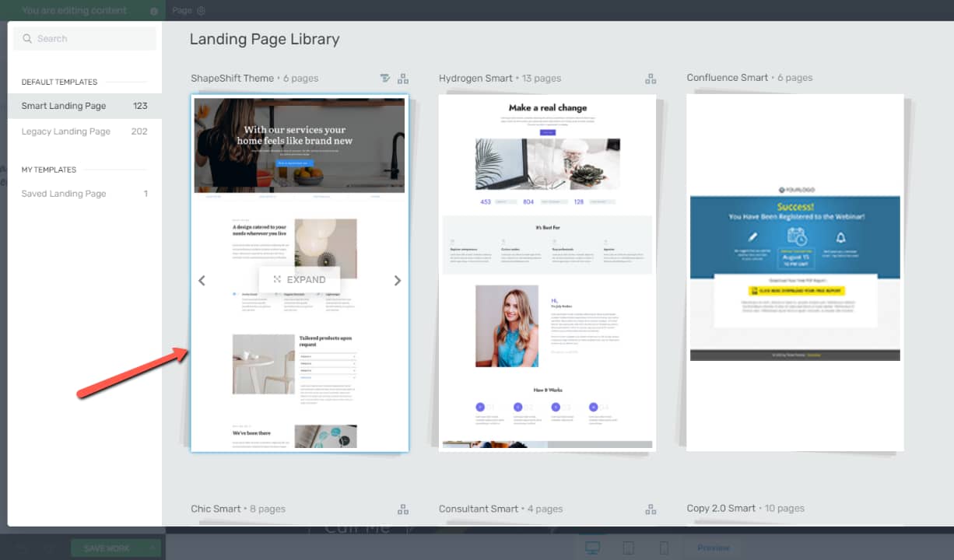Expand the ShapeShift template preview

[x=300, y=280]
